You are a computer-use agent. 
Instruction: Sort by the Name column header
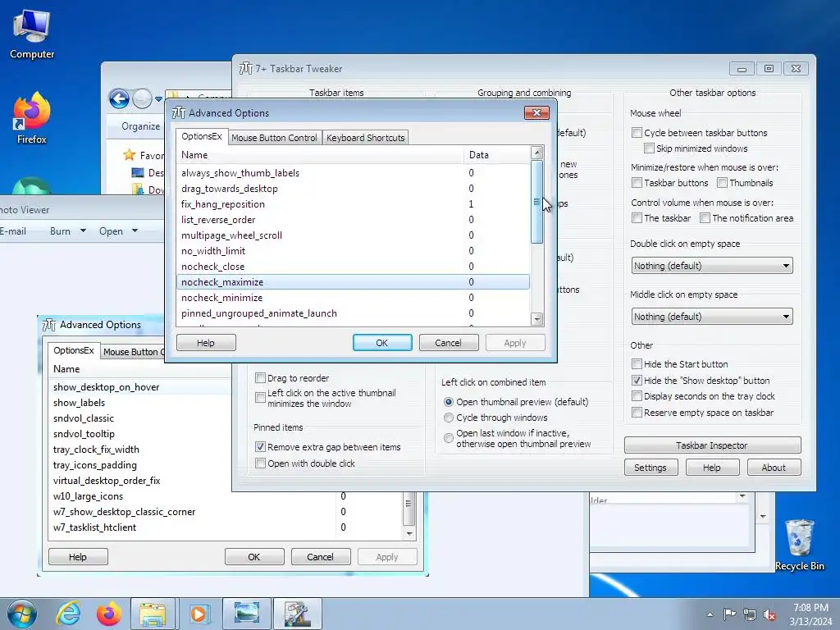pyautogui.click(x=321, y=155)
